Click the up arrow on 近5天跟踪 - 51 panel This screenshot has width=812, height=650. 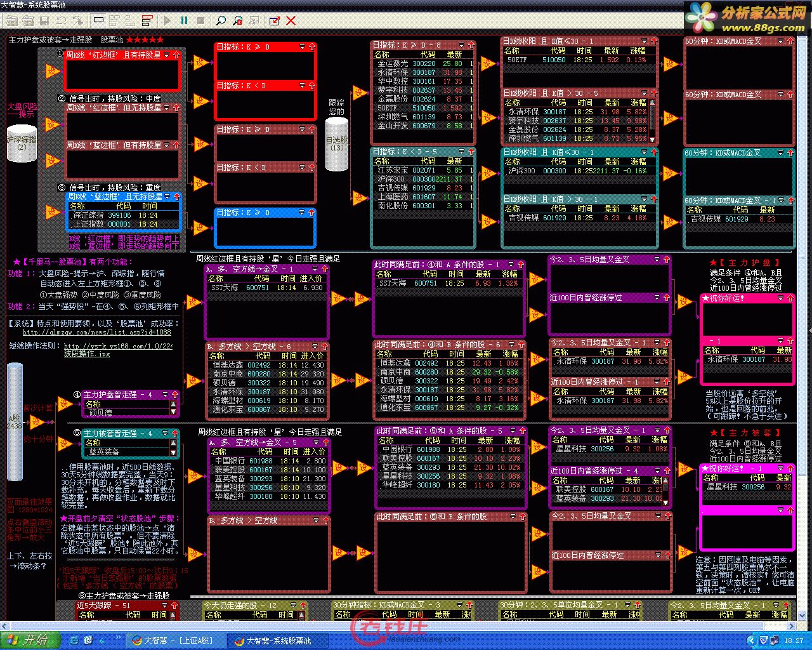click(173, 606)
